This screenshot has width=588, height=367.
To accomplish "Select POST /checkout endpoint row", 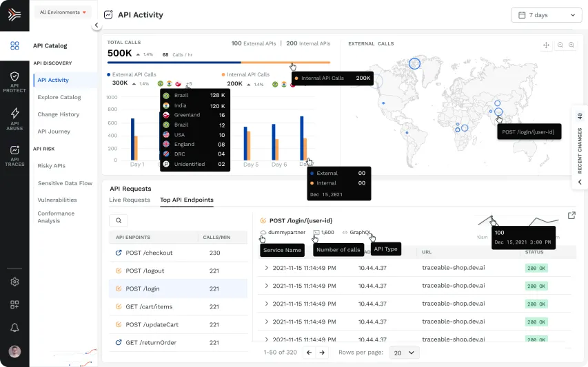I will tap(178, 253).
